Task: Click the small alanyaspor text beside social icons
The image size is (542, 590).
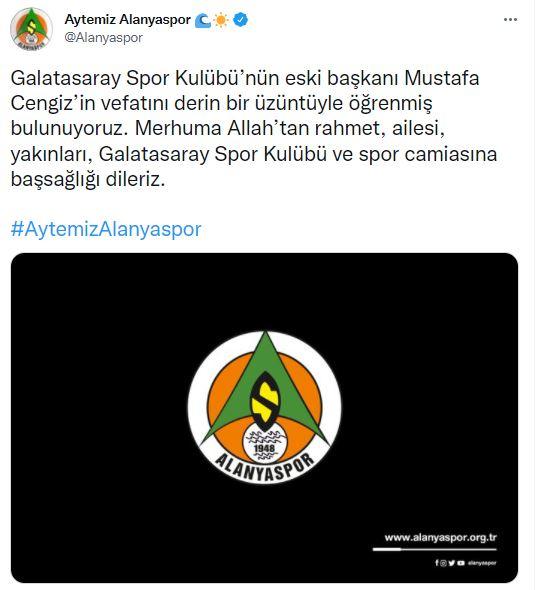Action: [482, 563]
